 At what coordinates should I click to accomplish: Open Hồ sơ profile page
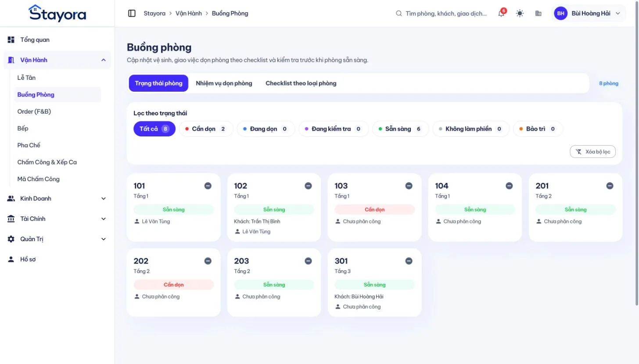57,259
